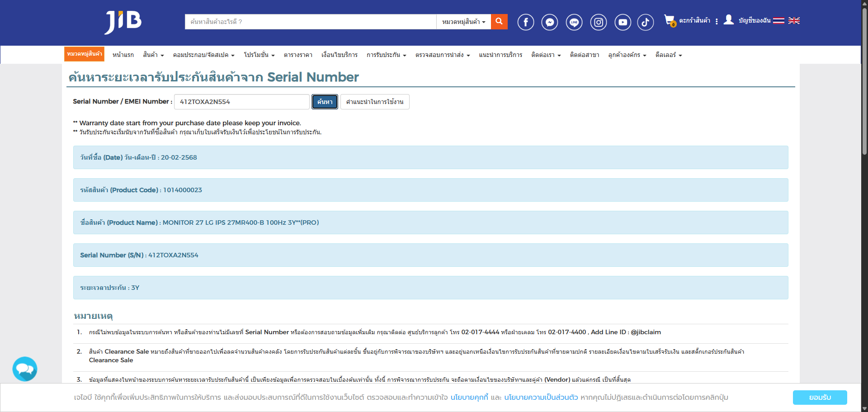Viewport: 868px width, 412px height.
Task: Open the live chat bubble icon
Action: [x=25, y=369]
